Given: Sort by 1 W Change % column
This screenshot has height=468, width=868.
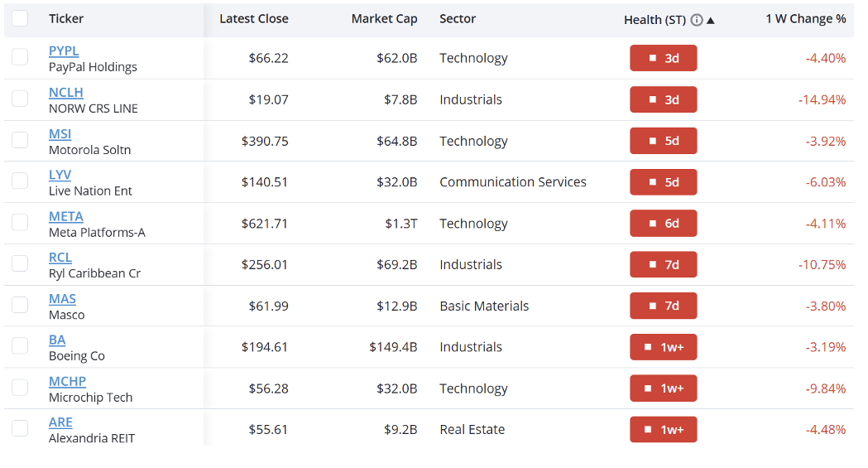Looking at the screenshot, I should [805, 19].
